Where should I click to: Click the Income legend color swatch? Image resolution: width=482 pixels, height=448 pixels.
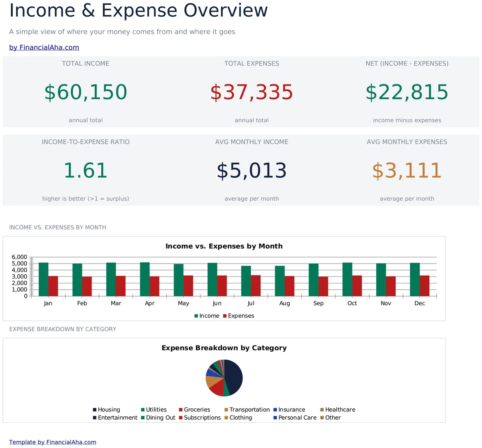pyautogui.click(x=196, y=316)
